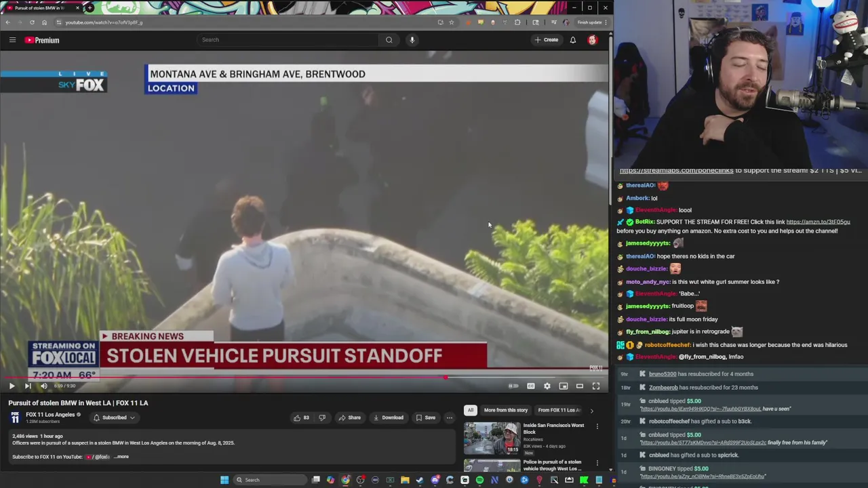The height and width of the screenshot is (488, 868).
Task: Seek on the red video progress bar
Action: click(x=304, y=378)
